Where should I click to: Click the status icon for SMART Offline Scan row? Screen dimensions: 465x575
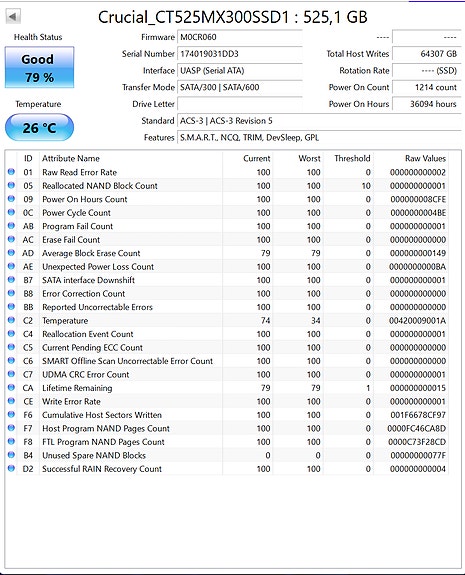(11, 360)
